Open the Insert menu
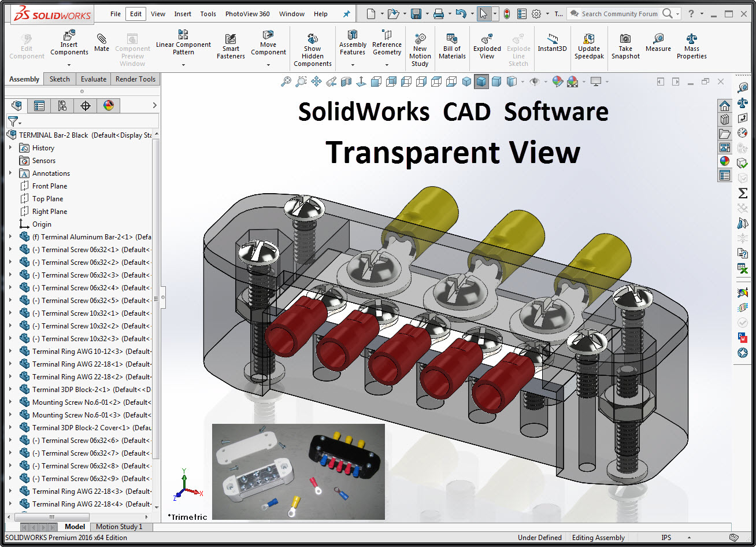Screen dimensions: 756x547 pos(183,14)
